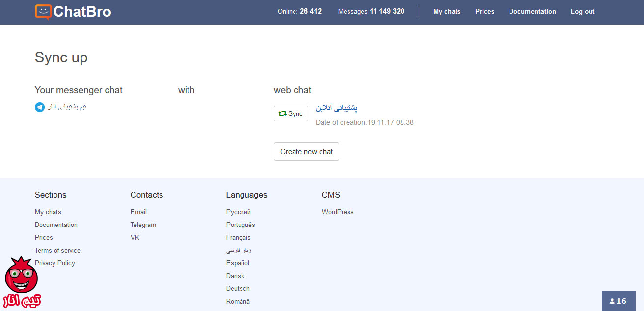Click the user count badge in bottom right corner
This screenshot has width=644, height=311.
pyautogui.click(x=618, y=301)
